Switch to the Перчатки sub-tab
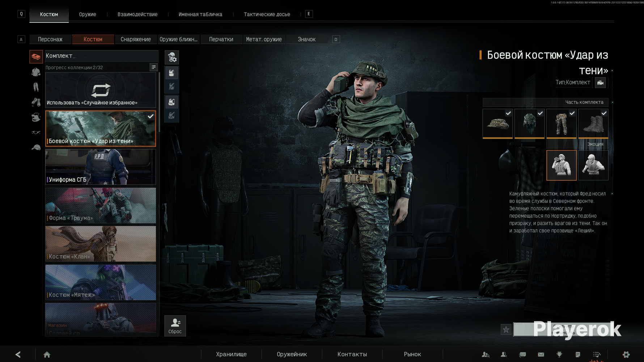This screenshot has width=644, height=362. pos(221,39)
